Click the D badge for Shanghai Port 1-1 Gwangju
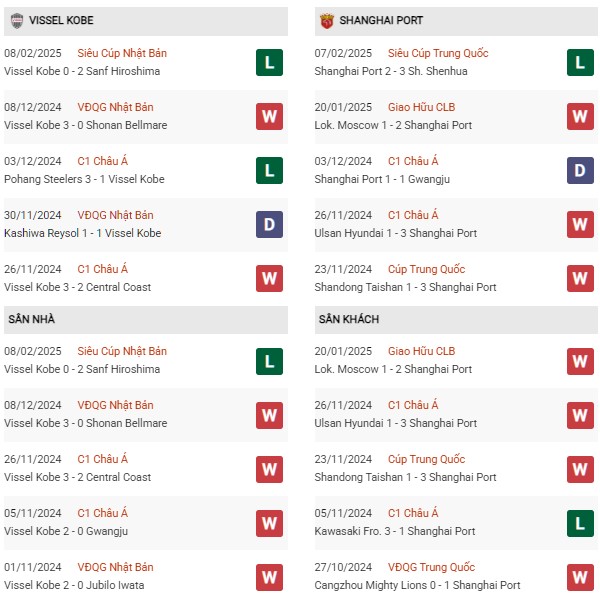The image size is (600, 598). point(580,171)
